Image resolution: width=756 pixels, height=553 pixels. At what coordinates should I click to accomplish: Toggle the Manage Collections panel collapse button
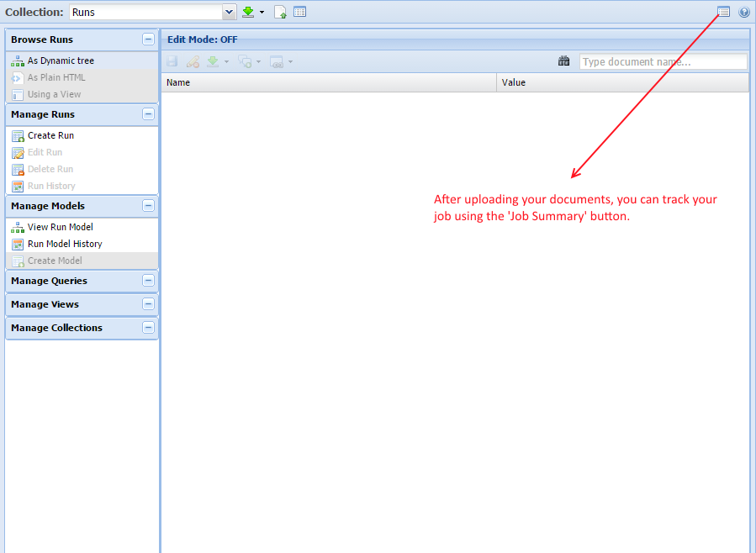coord(149,328)
